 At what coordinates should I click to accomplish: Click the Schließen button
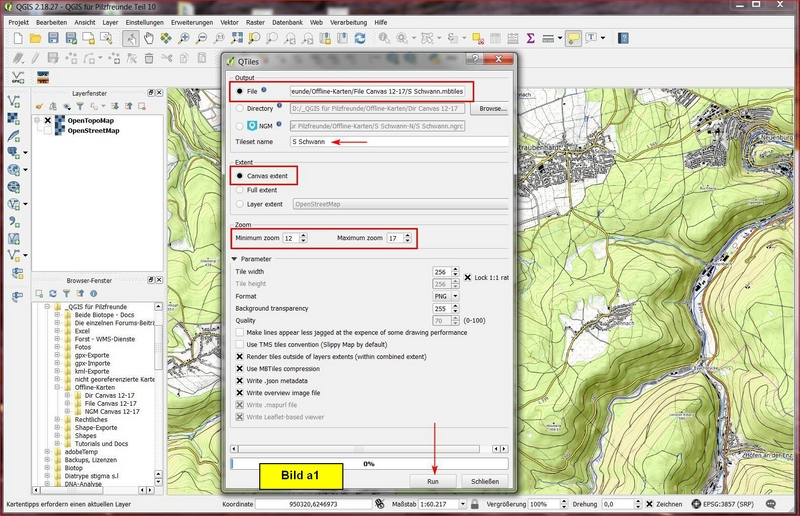tap(485, 481)
